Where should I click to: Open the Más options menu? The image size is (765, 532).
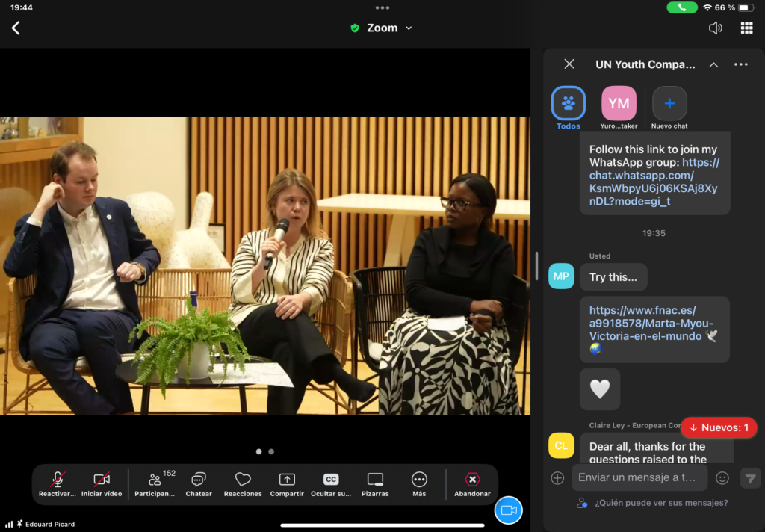[x=419, y=483]
